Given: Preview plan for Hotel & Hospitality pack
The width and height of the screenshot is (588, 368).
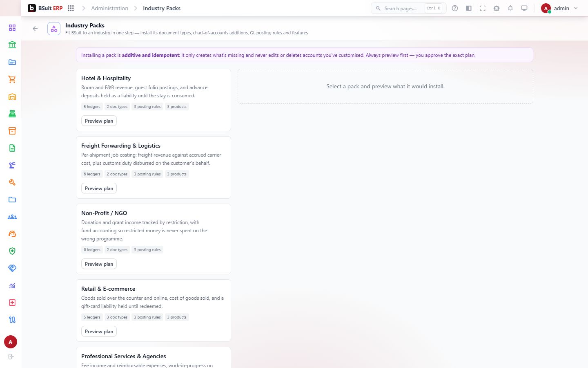Looking at the screenshot, I should 99,121.
